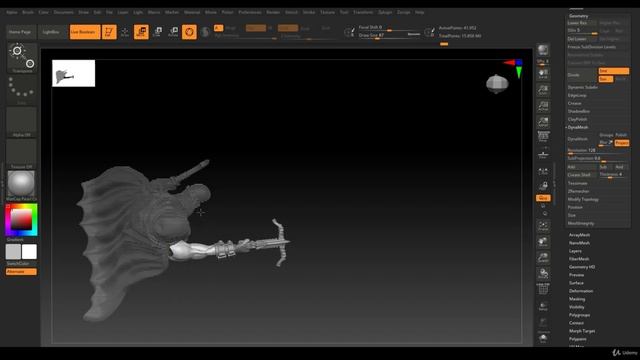The image size is (640, 360).
Task: Expand the ZRemesher section
Action: 578,191
